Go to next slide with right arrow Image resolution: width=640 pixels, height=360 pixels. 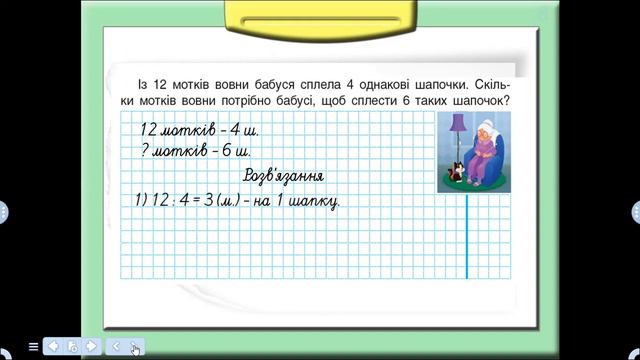[91, 346]
